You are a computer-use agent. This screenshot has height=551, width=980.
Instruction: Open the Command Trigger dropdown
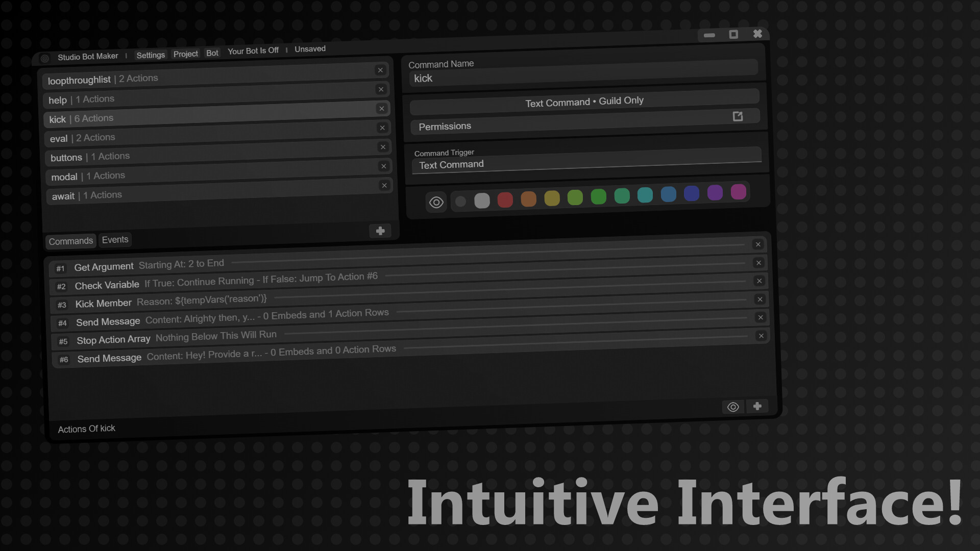tap(586, 160)
